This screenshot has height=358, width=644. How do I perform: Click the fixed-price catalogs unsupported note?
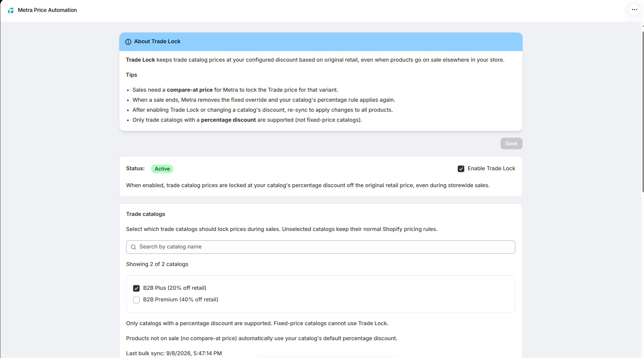[x=257, y=323]
